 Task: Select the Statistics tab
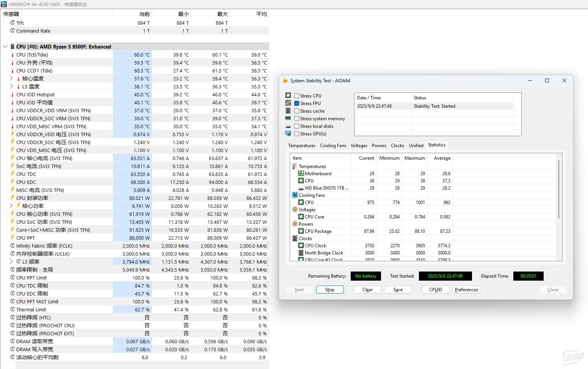tap(436, 145)
